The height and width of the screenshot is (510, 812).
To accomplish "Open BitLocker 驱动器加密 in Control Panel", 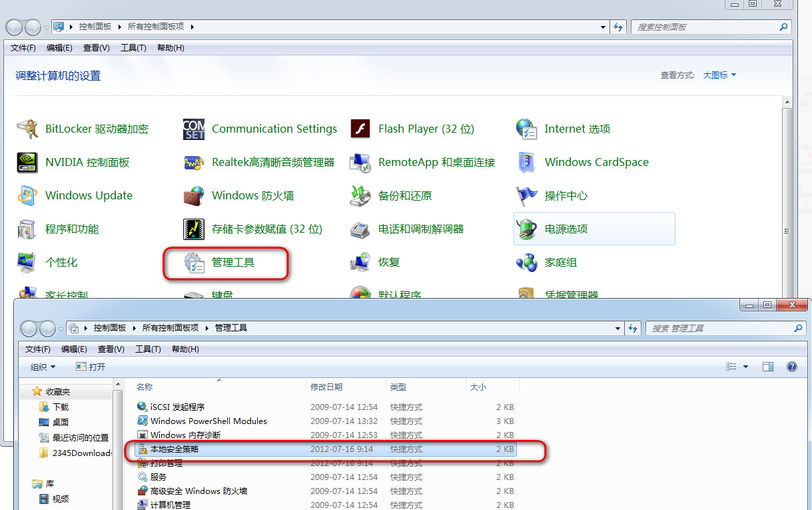I will tap(83, 129).
